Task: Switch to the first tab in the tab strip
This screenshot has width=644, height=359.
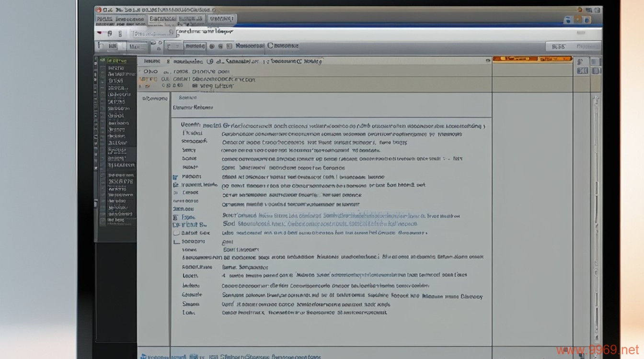Action: 120,19
